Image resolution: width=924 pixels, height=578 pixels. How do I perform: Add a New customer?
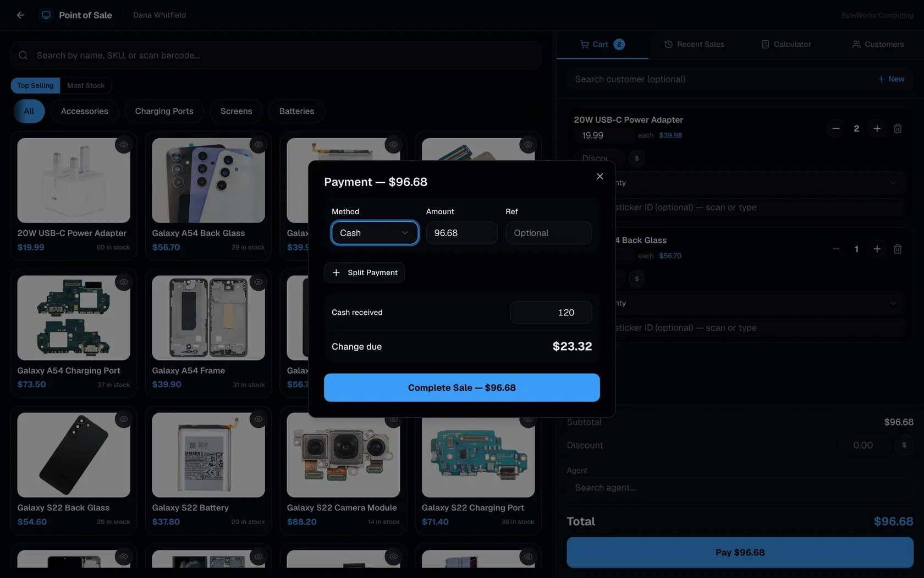[x=891, y=79]
